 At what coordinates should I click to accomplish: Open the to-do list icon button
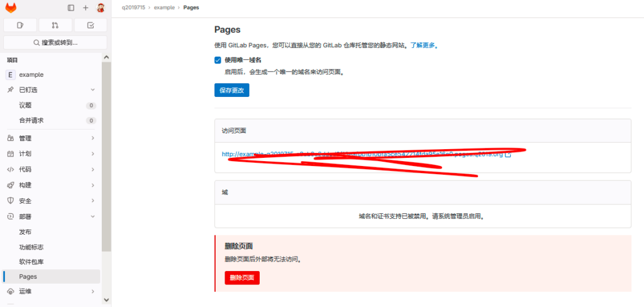pos(90,25)
